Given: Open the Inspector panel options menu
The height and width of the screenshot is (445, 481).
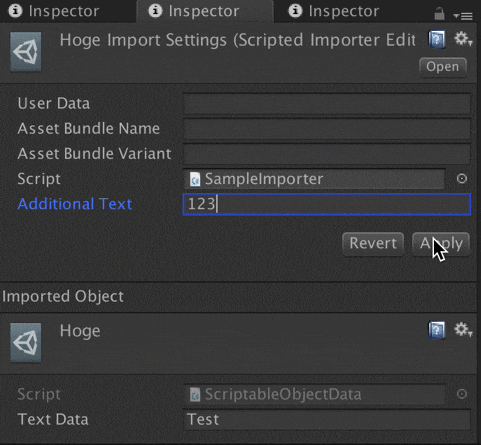Looking at the screenshot, I should tap(463, 16).
